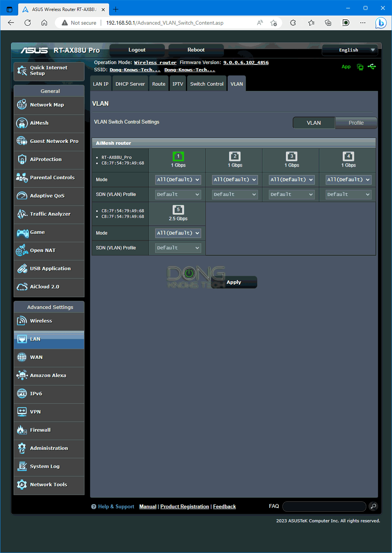Switch to the Switch Control tab
The image size is (392, 553).
click(207, 84)
